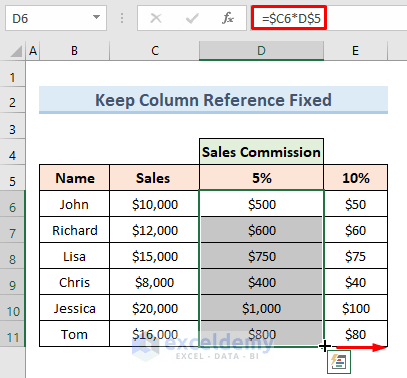407x378 pixels.
Task: Open Insert Function fx dialog
Action: click(x=228, y=18)
